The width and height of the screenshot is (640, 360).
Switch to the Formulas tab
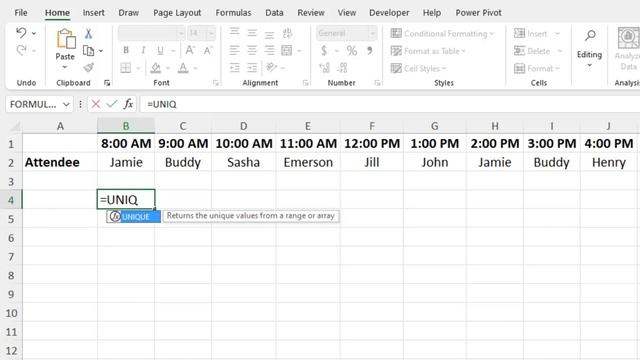click(233, 13)
